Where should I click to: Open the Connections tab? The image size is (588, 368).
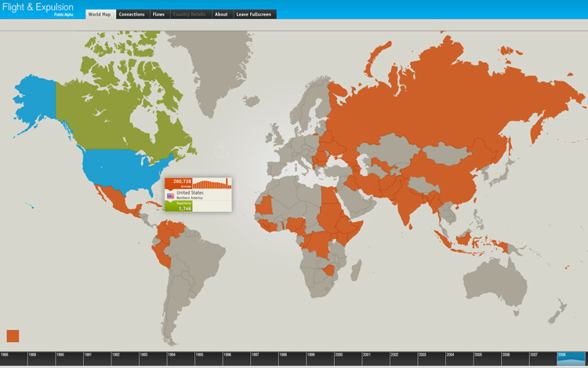coord(132,14)
